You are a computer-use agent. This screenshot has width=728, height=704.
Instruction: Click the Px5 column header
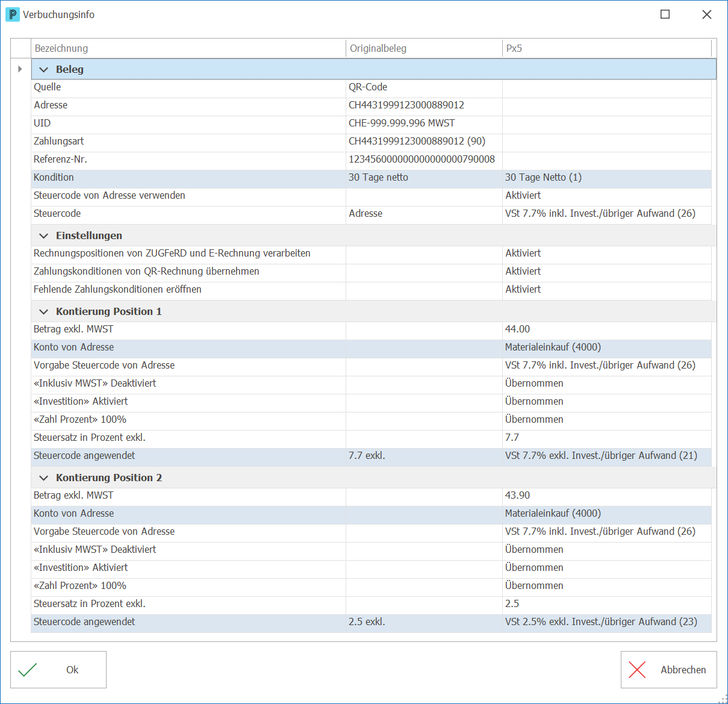607,48
